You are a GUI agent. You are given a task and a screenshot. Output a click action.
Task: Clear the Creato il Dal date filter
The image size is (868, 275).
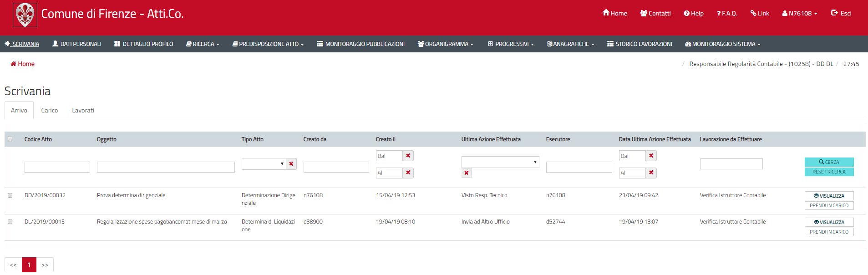point(408,156)
